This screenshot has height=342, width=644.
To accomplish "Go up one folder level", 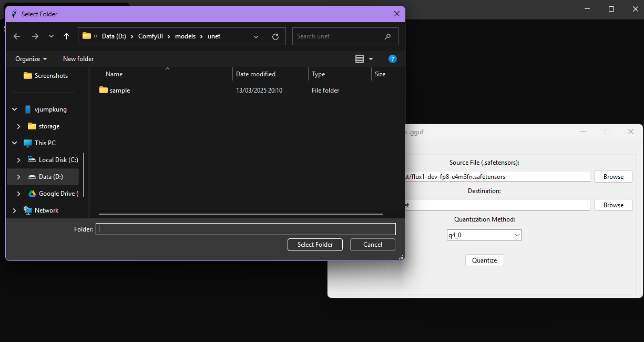I will click(66, 36).
